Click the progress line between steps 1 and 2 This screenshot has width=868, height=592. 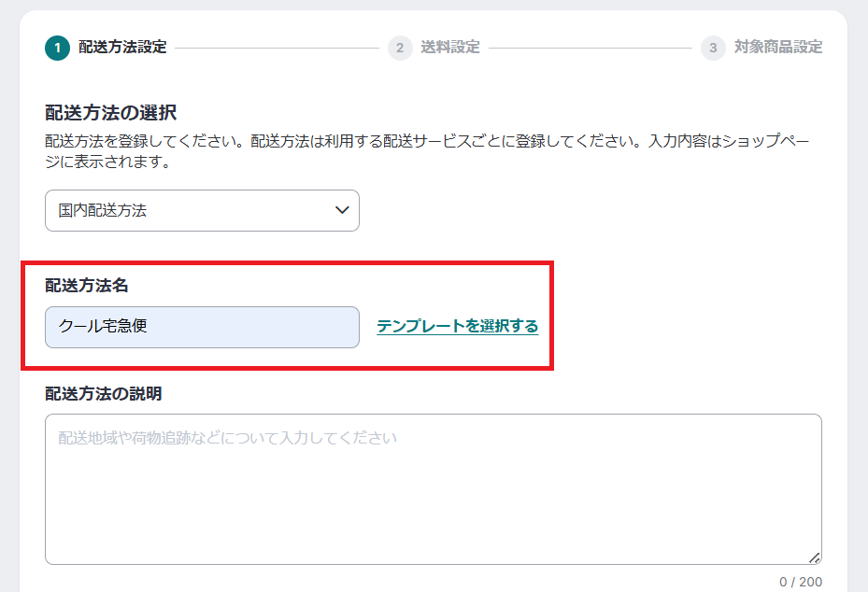point(277,48)
